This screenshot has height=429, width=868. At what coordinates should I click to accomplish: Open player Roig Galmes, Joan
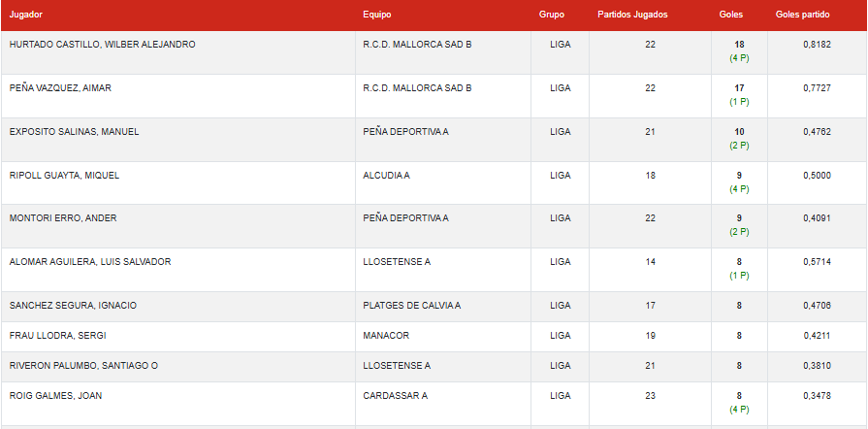[x=55, y=396]
